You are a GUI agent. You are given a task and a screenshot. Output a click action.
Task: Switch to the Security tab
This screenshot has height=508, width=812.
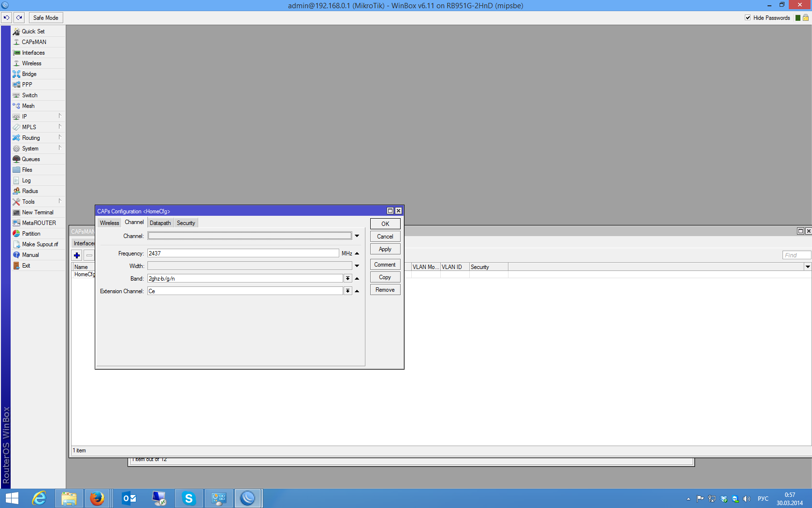186,223
